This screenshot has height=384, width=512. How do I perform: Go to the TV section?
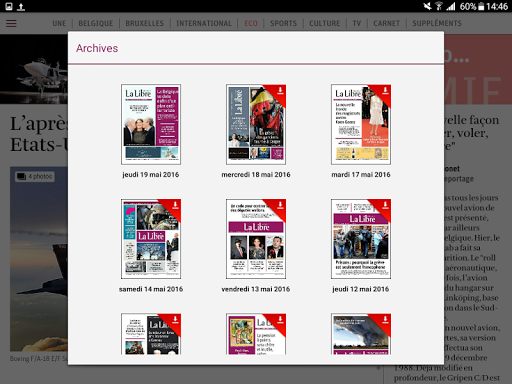click(357, 23)
